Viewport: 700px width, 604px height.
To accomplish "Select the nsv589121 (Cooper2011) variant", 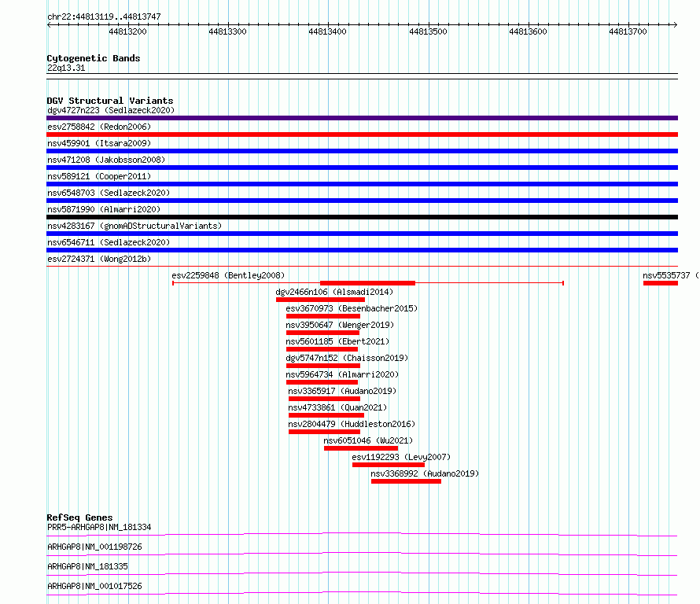I will coord(99,176).
